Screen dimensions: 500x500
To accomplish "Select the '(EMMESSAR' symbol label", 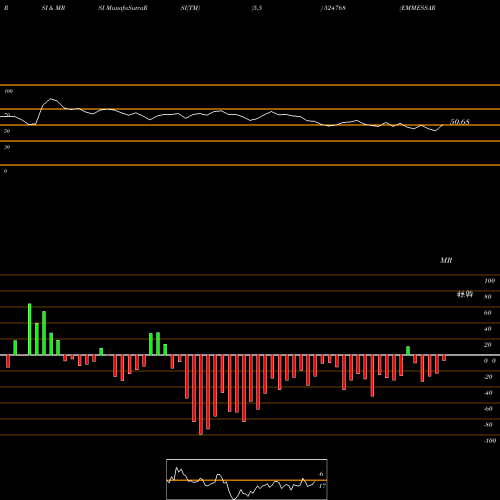I will coord(417,8).
